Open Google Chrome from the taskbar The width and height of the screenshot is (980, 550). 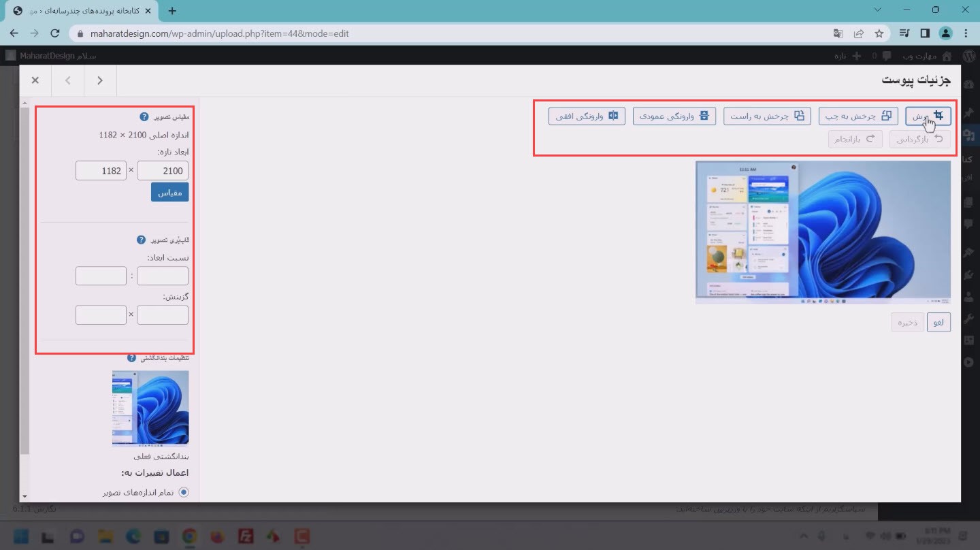189,537
